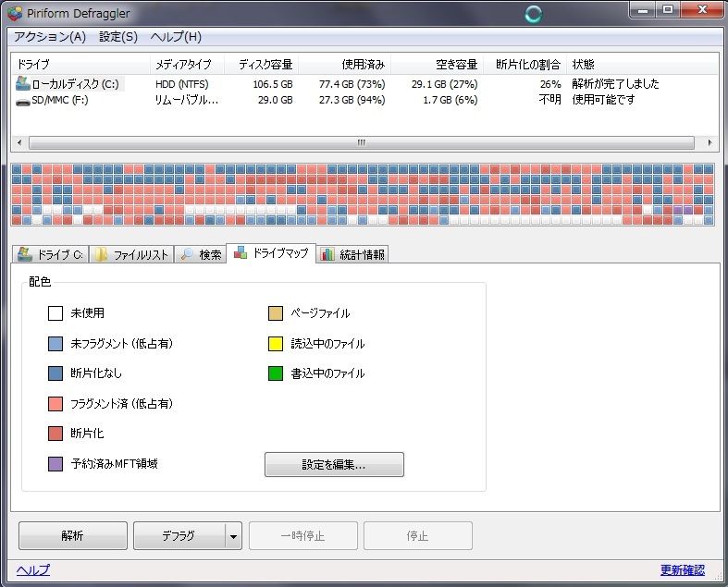This screenshot has height=587, width=728.
Task: Click the ドライブマップ blocks tab icon
Action: [240, 252]
